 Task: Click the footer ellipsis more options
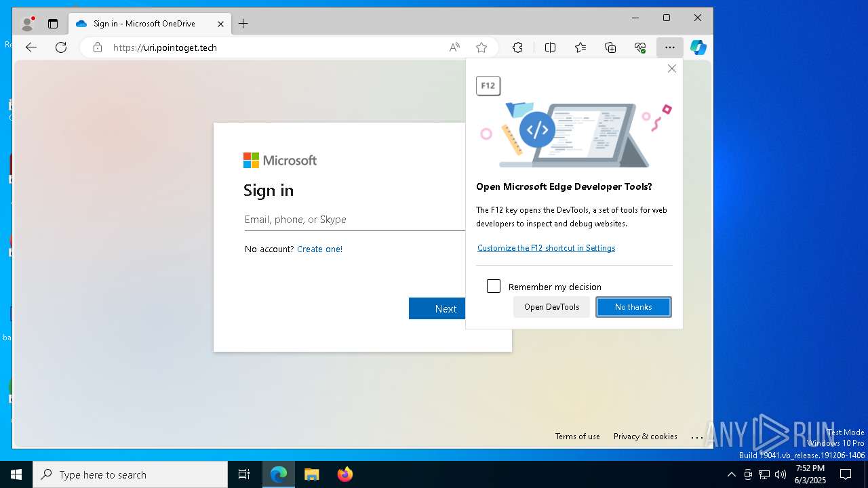click(x=697, y=437)
